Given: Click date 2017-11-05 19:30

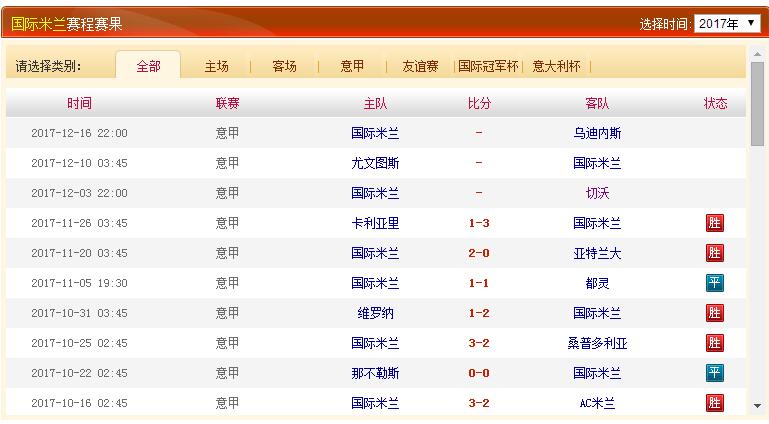Looking at the screenshot, I should pos(79,283).
